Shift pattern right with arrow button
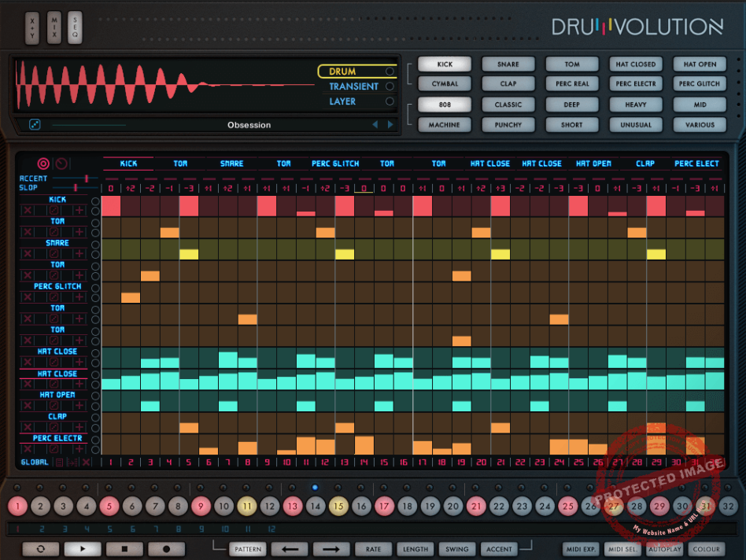The image size is (746, 560). pyautogui.click(x=331, y=549)
